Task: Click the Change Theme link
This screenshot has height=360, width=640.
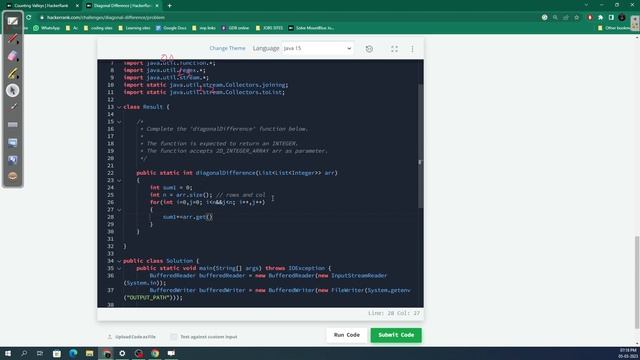Action: point(227,48)
